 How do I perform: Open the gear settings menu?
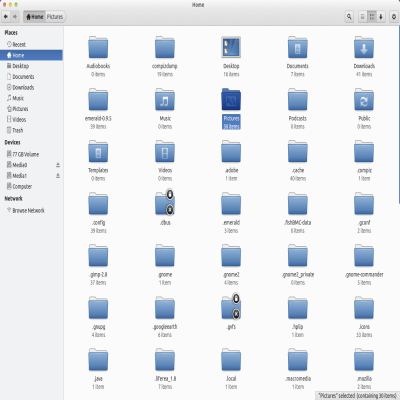(394, 16)
